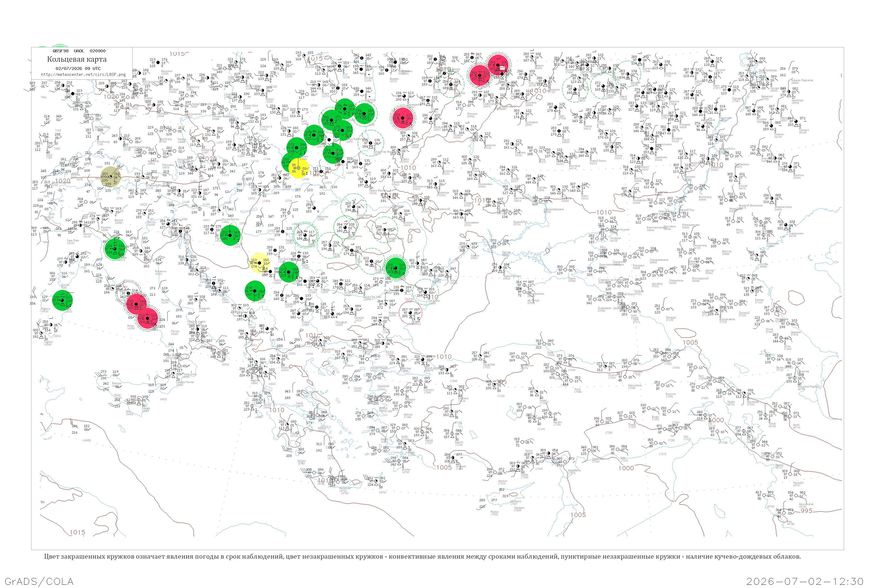Click the '995' isobar label
Screen dimensions: 882x588
[806, 511]
